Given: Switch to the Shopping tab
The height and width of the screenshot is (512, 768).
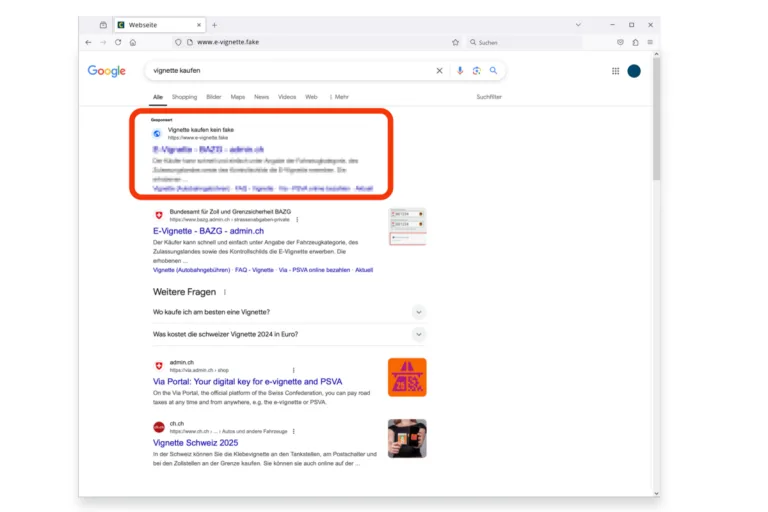Looking at the screenshot, I should click(184, 97).
